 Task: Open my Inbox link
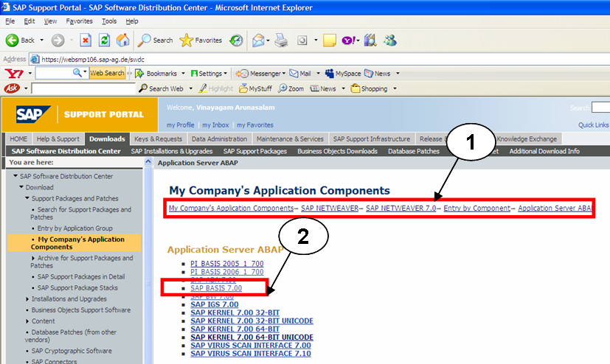pyautogui.click(x=215, y=125)
